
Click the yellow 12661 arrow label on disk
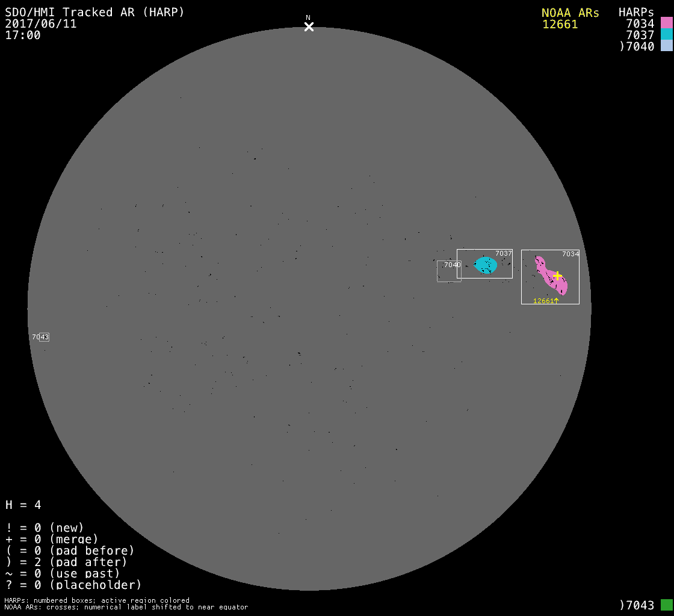click(x=546, y=301)
